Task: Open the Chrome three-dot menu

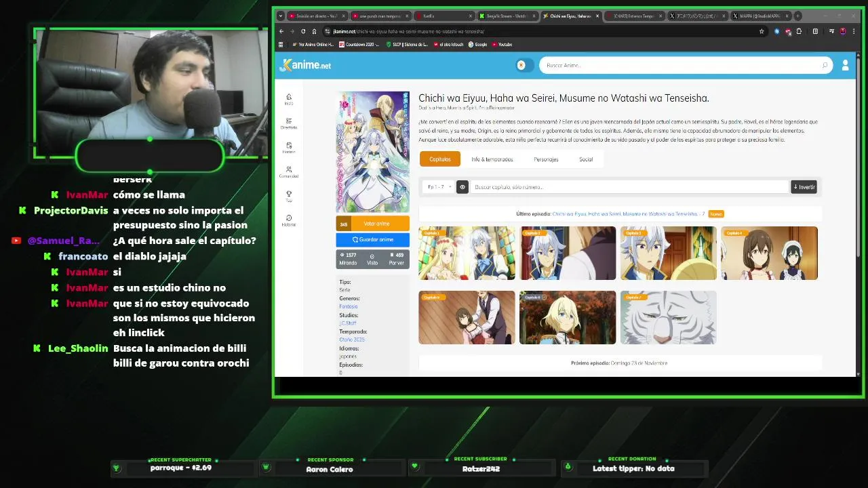Action: [853, 31]
